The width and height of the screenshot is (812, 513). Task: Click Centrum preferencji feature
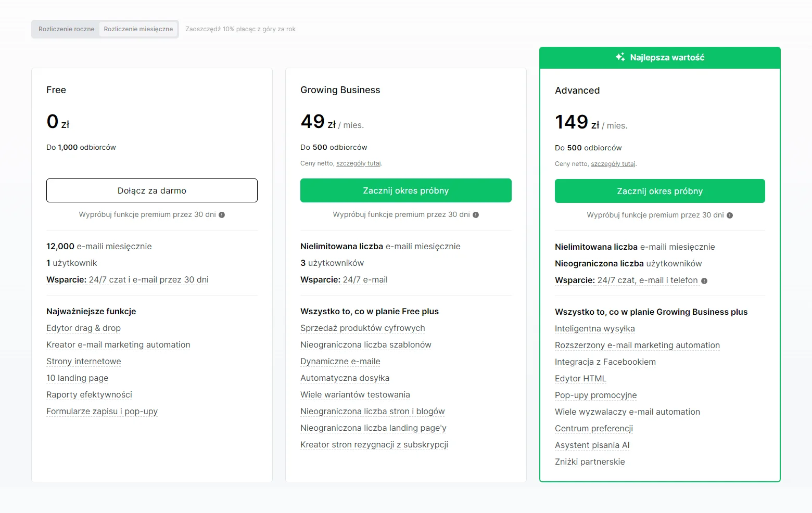pyautogui.click(x=593, y=429)
